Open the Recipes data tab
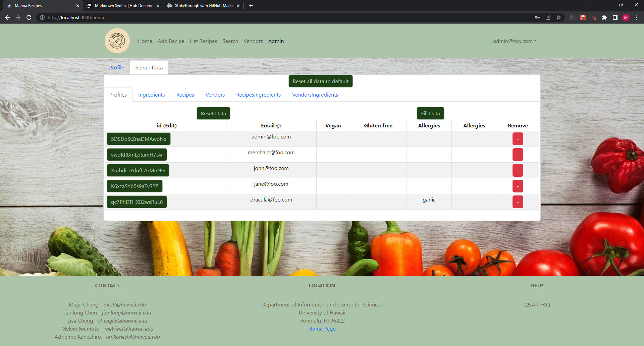Screen dimensions: 644x346 point(185,95)
